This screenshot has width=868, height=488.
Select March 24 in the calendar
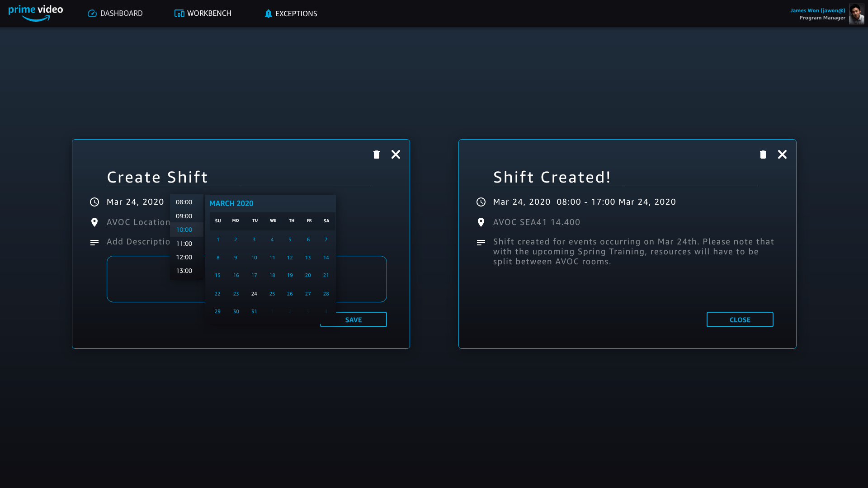pyautogui.click(x=254, y=294)
